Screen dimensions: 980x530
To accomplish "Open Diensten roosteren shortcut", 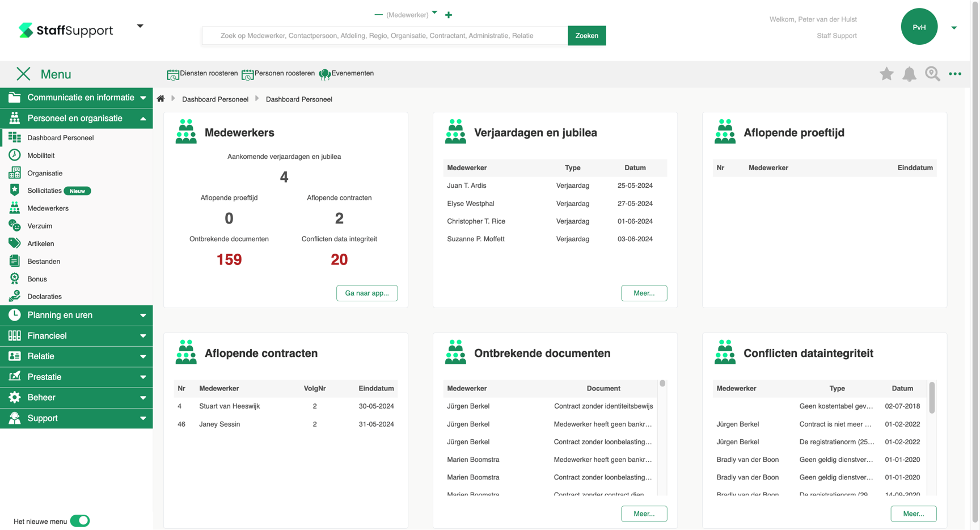I will click(x=202, y=74).
